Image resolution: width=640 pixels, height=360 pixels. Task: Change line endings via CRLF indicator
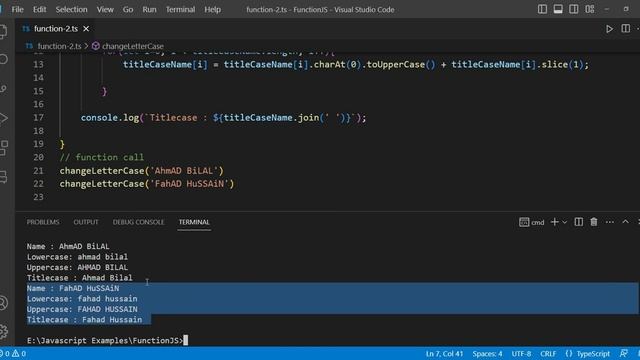pyautogui.click(x=548, y=353)
